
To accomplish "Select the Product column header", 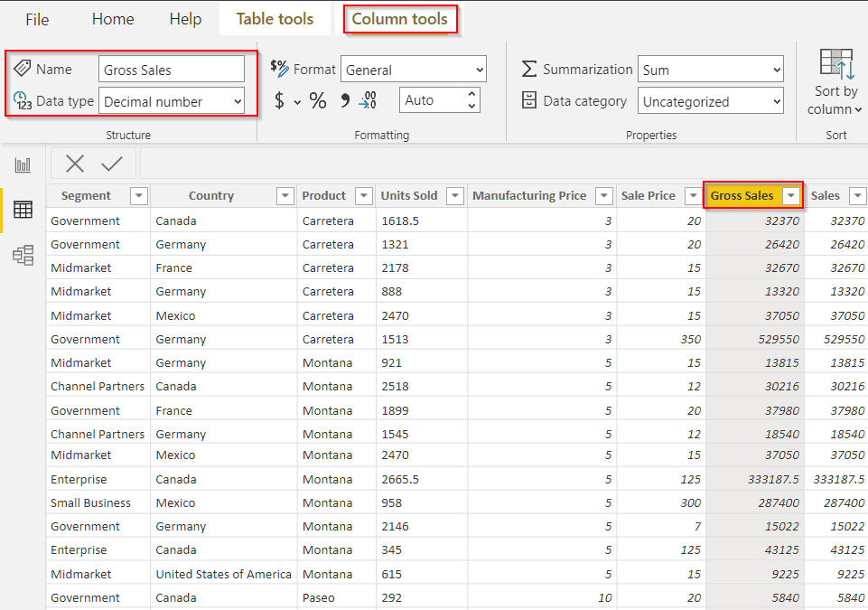I will tap(324, 195).
